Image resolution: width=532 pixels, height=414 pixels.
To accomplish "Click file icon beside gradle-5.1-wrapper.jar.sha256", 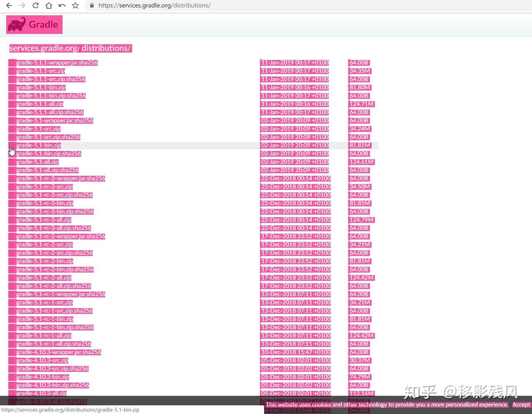I will (x=12, y=121).
